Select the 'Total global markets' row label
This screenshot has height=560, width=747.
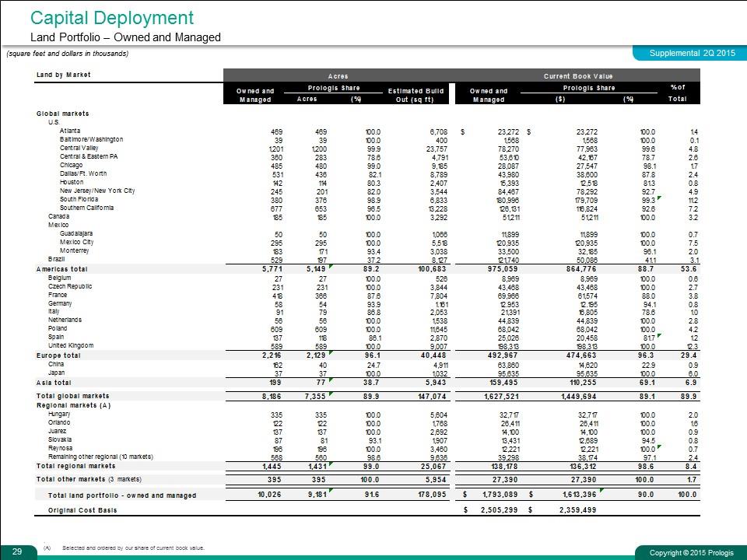click(73, 396)
